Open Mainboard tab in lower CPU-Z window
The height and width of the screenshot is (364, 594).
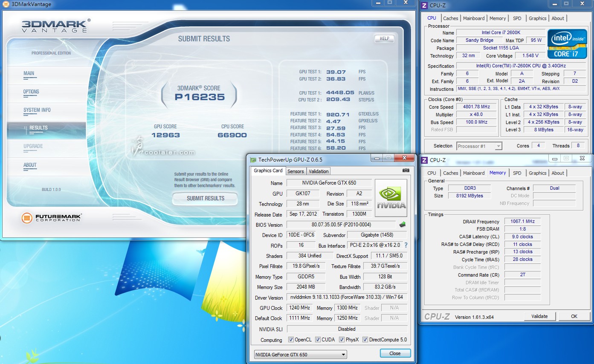pos(474,173)
